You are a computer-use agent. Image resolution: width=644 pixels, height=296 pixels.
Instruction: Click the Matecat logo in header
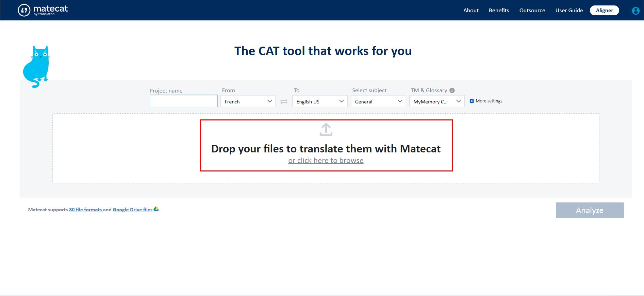click(43, 10)
